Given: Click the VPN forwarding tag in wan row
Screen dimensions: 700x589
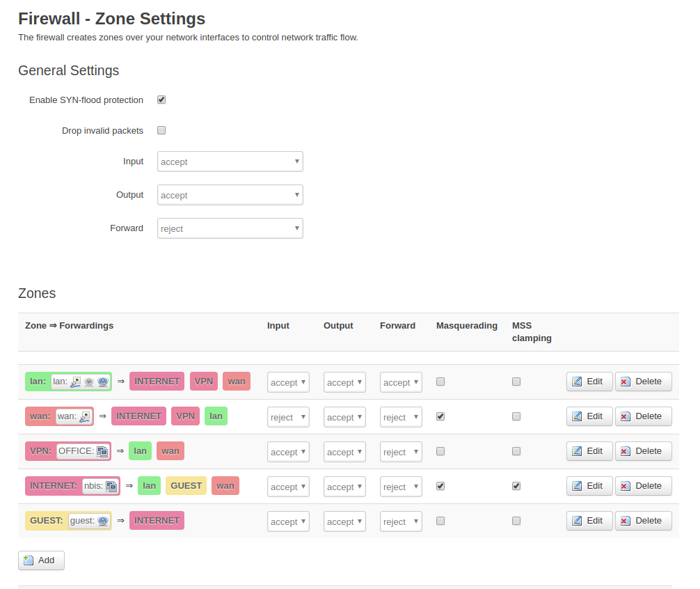Looking at the screenshot, I should pyautogui.click(x=185, y=416).
